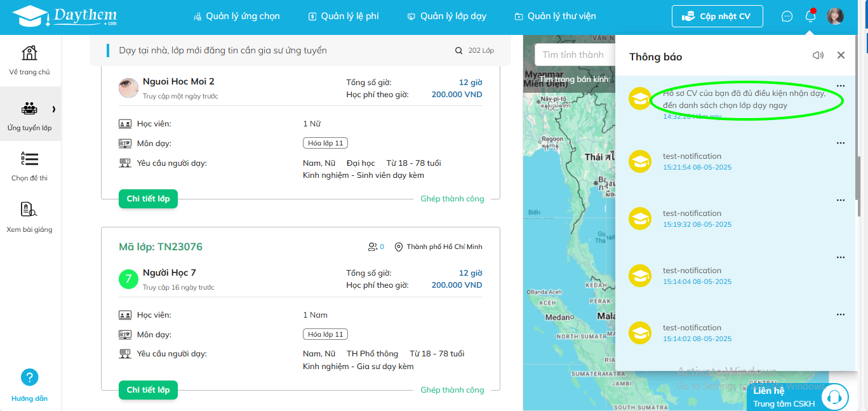The image size is (868, 411).
Task: Click the Hồ sơ CV notification graduation cap icon
Action: 639,98
